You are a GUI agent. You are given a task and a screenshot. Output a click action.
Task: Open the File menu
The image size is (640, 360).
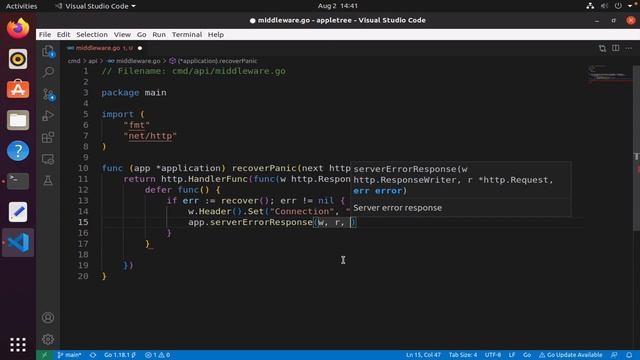click(x=45, y=35)
